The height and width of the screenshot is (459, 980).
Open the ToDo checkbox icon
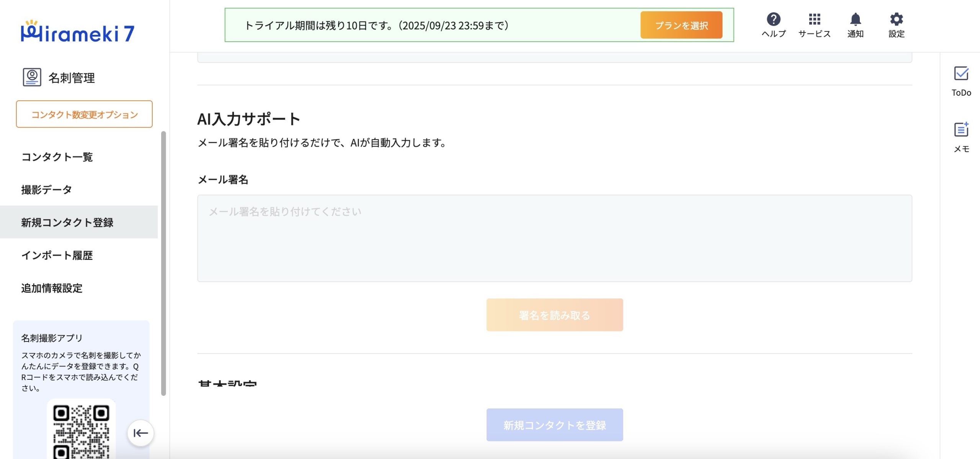(x=961, y=74)
